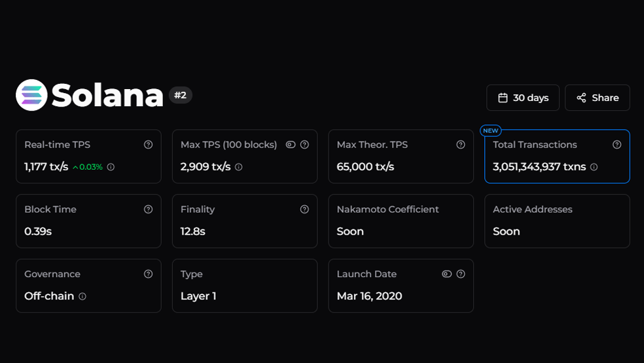Open help for Real-time TPS

(x=149, y=145)
